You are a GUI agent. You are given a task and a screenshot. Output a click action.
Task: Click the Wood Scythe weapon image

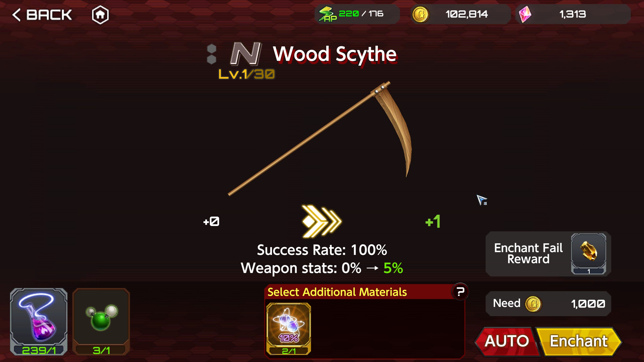point(320,138)
